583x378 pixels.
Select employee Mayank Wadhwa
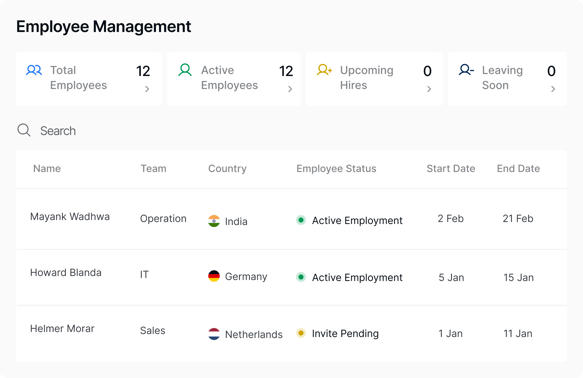pos(70,216)
